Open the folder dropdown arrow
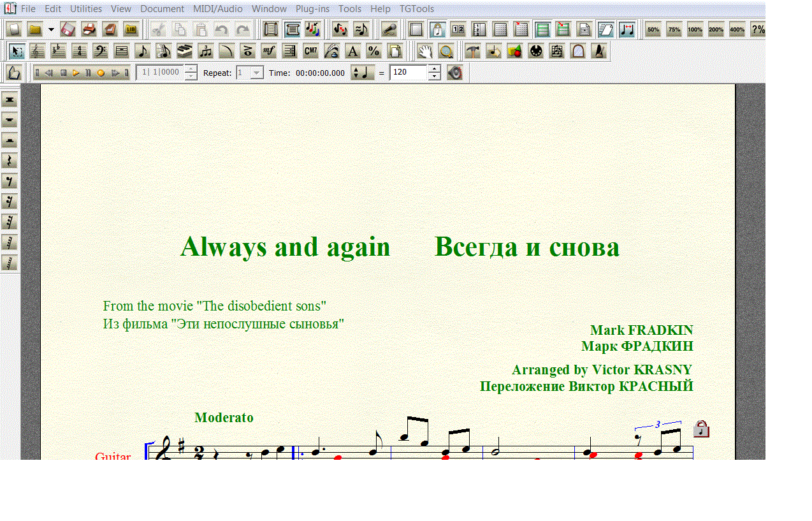 tap(51, 30)
